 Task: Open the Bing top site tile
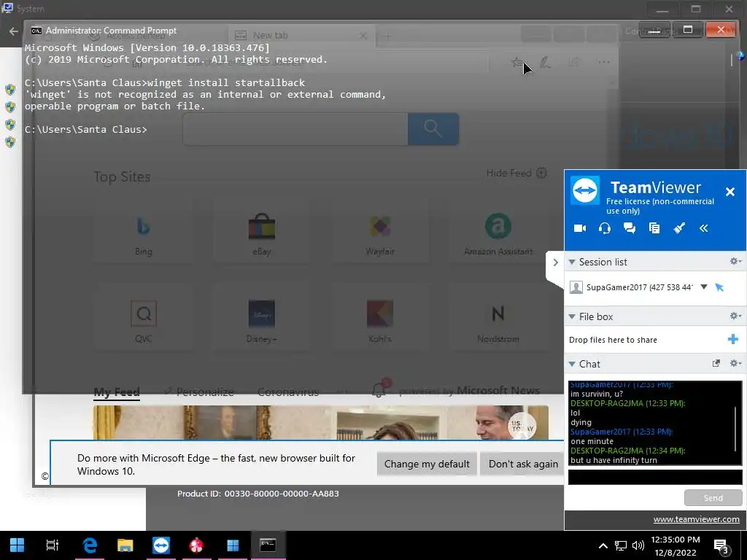pyautogui.click(x=144, y=234)
